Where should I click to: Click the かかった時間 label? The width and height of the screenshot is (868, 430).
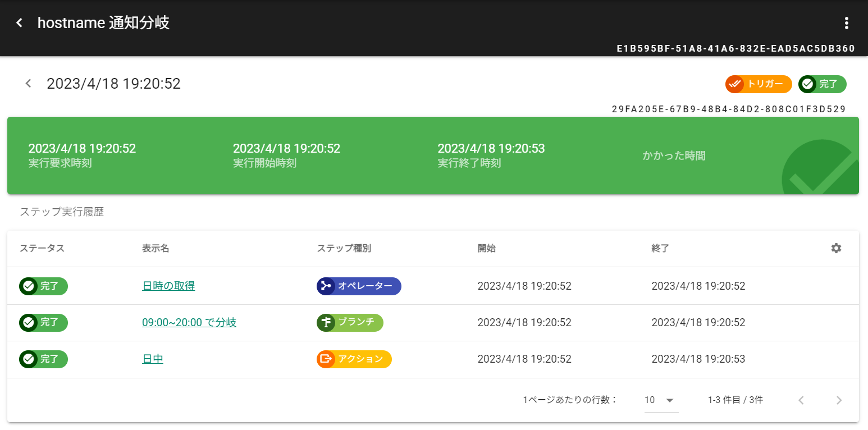[x=674, y=156]
